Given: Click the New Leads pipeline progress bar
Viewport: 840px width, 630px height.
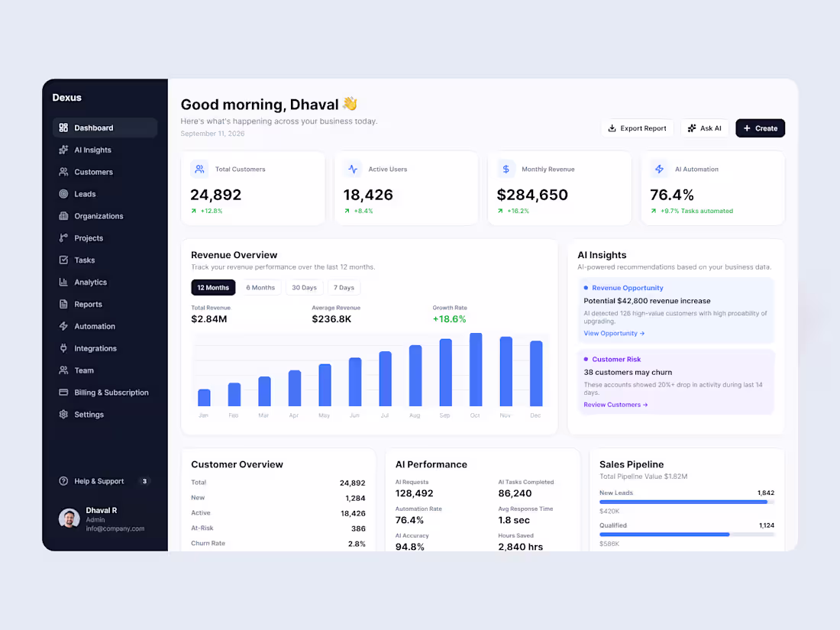Looking at the screenshot, I should (687, 502).
